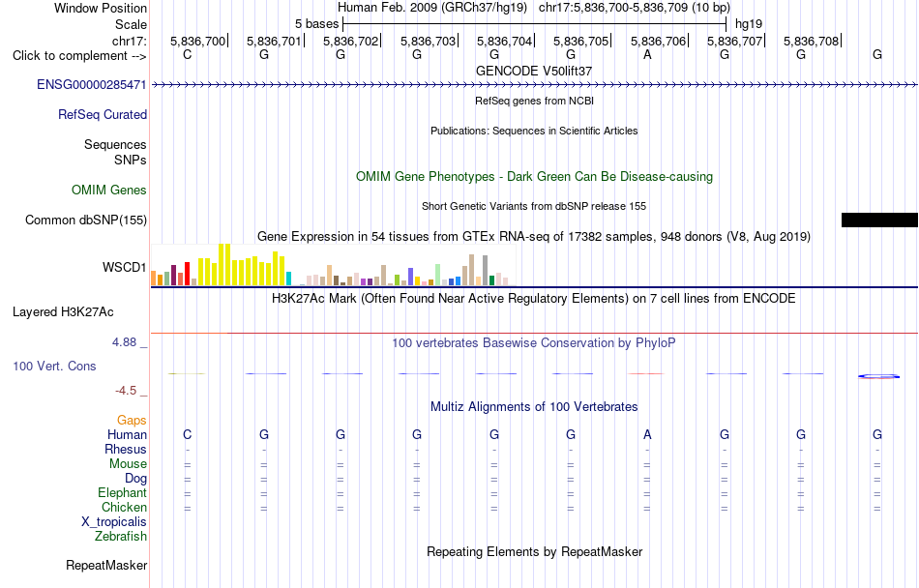Click the 5,836,708 ruler position
The image size is (919, 588).
coord(812,41)
